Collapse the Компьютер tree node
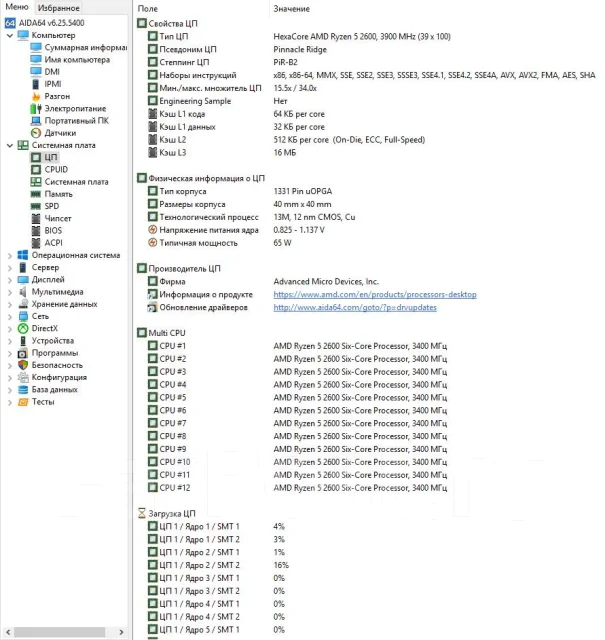The width and height of the screenshot is (605, 640). 10,36
